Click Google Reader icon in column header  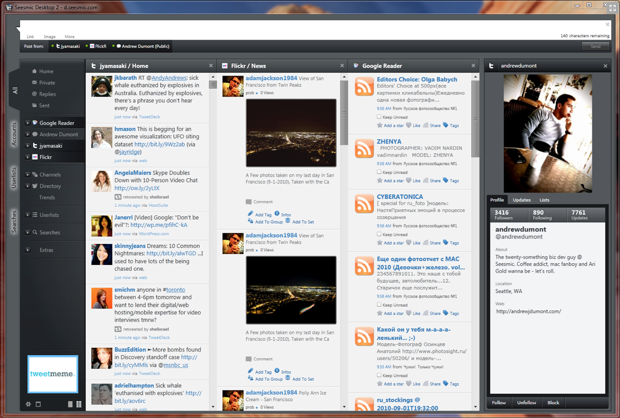point(356,66)
